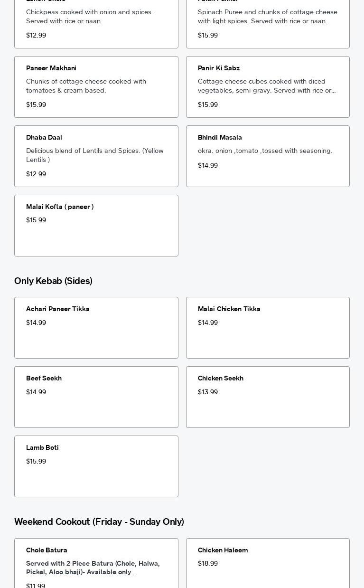
Task: Open the Paneer Makhani menu item
Action: (x=96, y=87)
